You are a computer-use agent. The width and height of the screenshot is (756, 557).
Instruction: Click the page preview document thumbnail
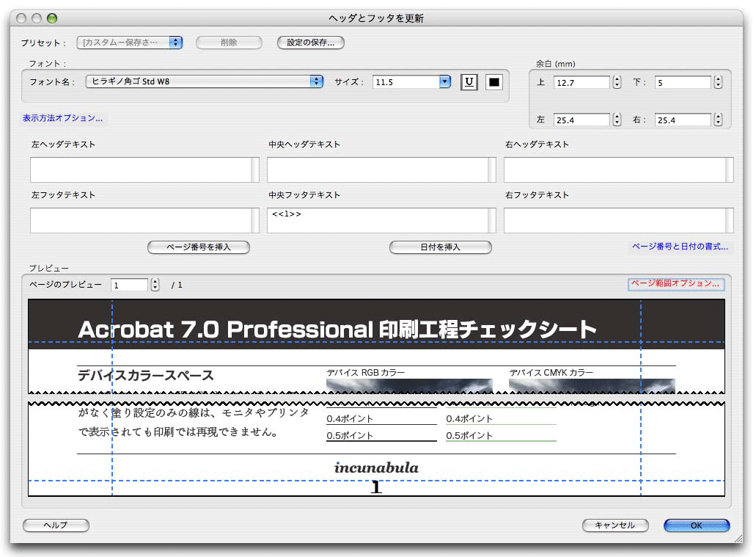click(x=377, y=398)
